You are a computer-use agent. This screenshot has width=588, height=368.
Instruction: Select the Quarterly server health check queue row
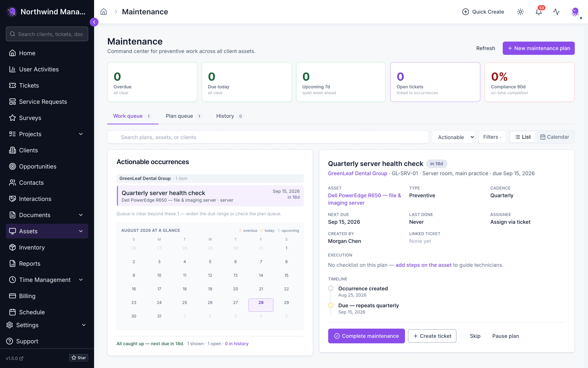pos(210,196)
